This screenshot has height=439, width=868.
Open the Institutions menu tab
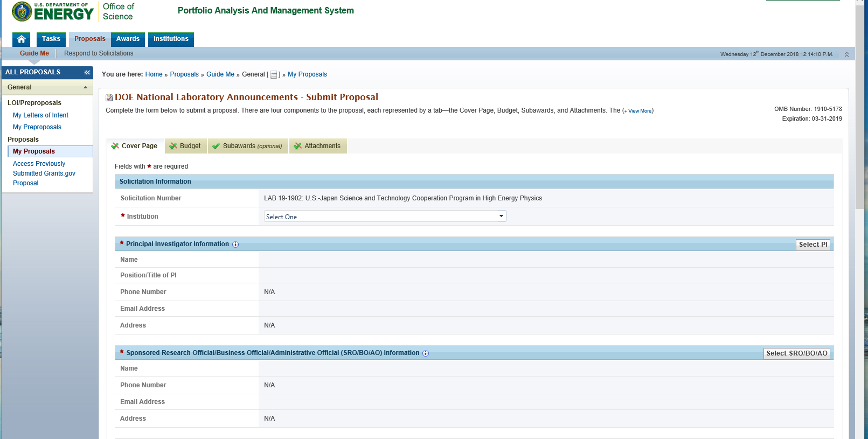171,39
